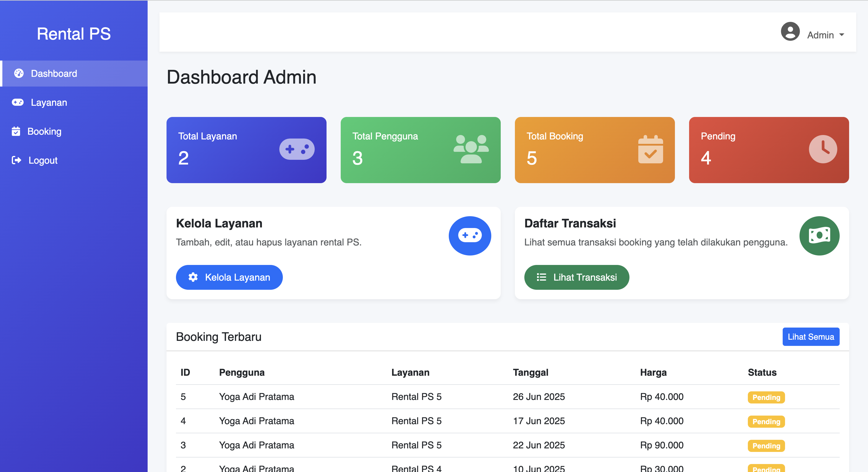Click the calendar check icon in Total Booking card

pyautogui.click(x=650, y=149)
